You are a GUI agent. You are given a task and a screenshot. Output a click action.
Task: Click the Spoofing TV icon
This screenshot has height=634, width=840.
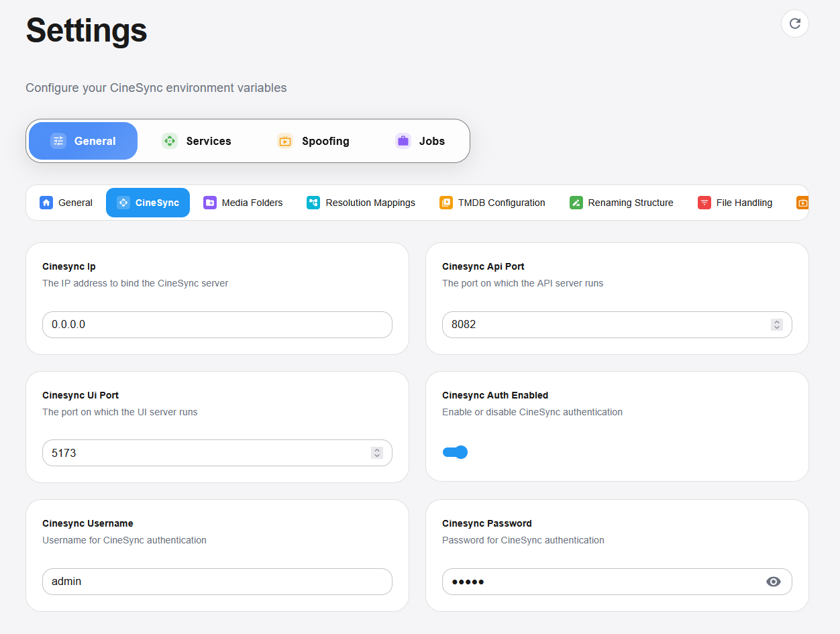[285, 141]
